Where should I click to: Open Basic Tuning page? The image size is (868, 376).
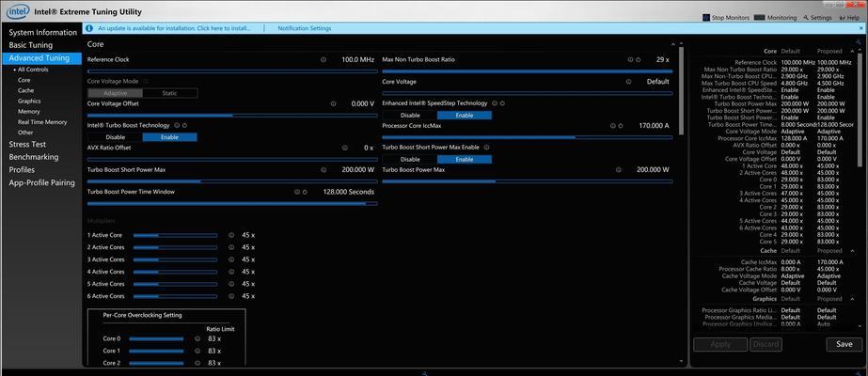[x=30, y=45]
